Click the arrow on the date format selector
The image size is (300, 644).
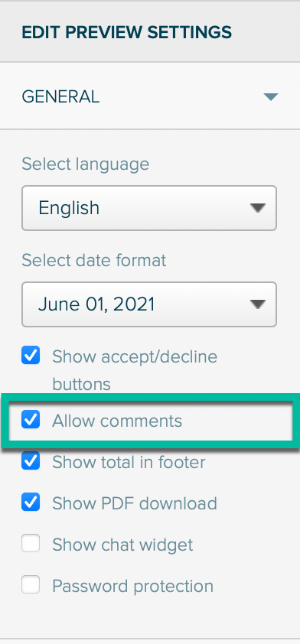[258, 304]
